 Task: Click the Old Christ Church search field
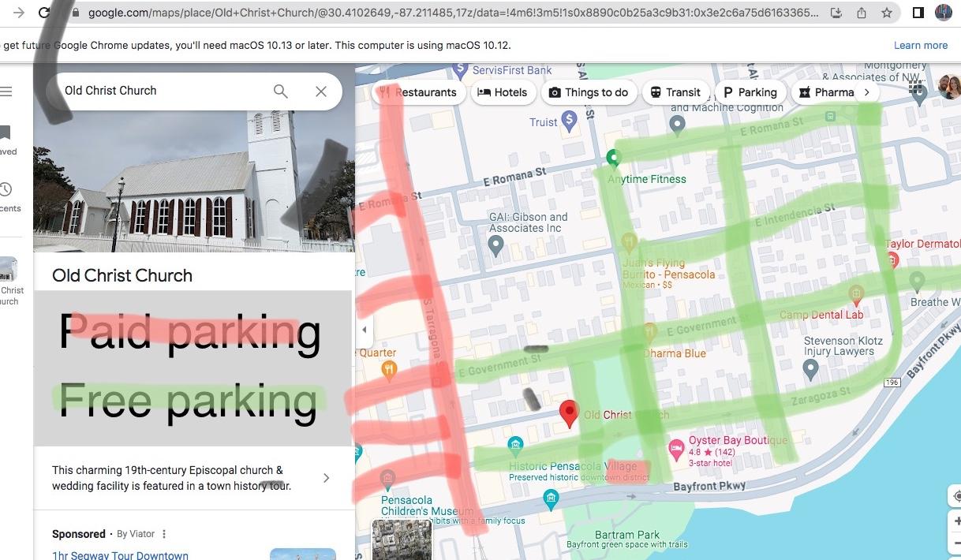162,91
